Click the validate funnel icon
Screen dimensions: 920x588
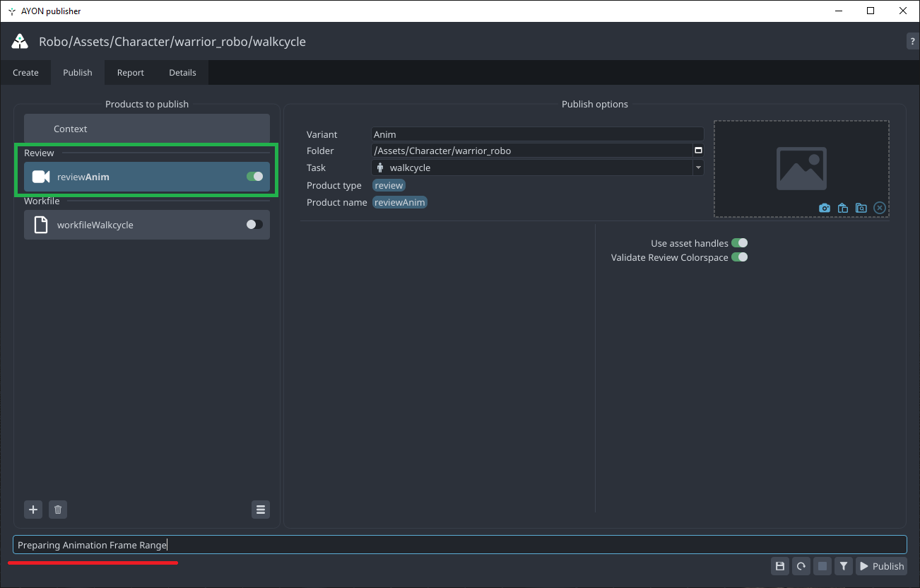tap(844, 566)
